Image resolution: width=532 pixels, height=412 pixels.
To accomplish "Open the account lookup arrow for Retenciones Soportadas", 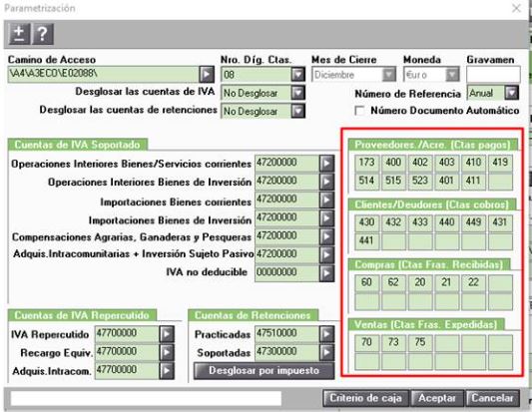I will (x=326, y=353).
